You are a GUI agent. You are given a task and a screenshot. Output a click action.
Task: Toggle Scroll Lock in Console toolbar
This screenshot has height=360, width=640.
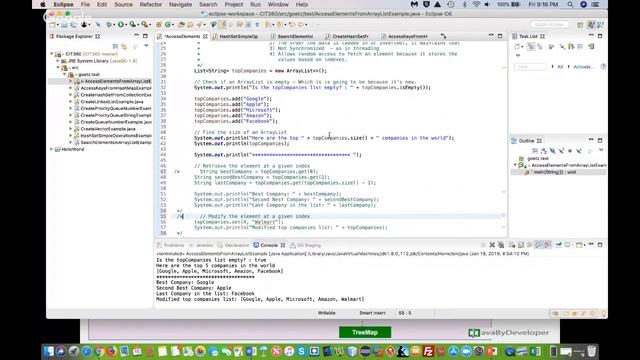pyautogui.click(x=521, y=245)
